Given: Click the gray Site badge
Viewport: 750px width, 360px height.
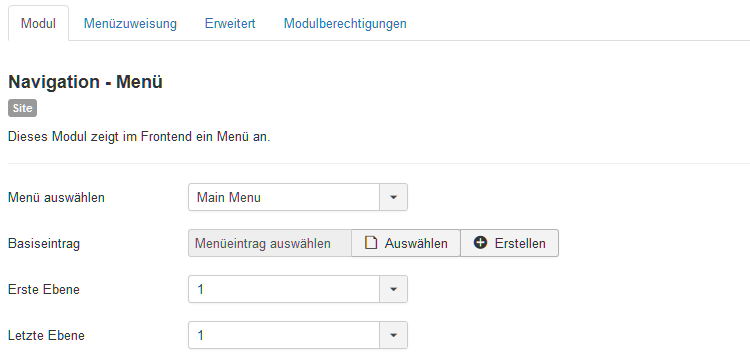Looking at the screenshot, I should click(22, 108).
